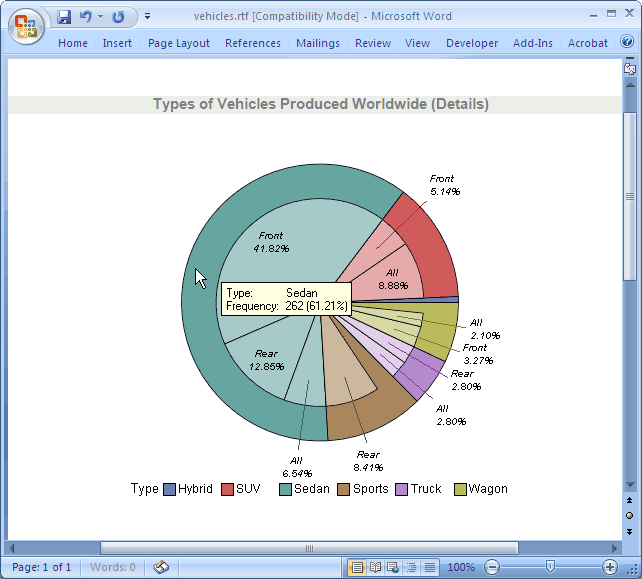Open Select Browse Object below scrollbar

(x=629, y=515)
